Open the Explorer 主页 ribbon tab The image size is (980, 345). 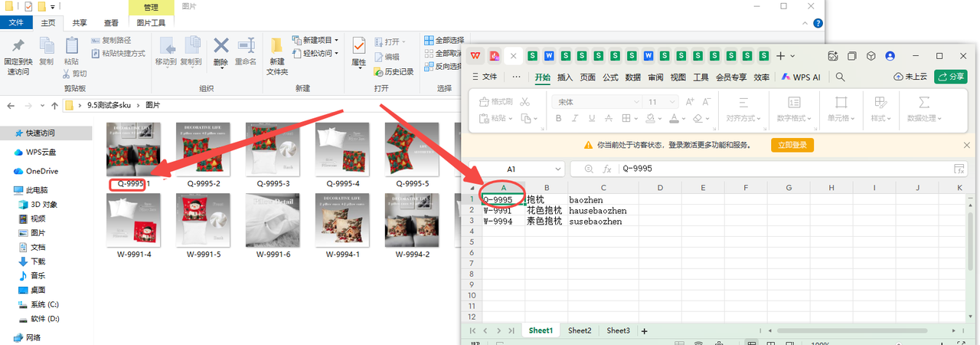(47, 23)
